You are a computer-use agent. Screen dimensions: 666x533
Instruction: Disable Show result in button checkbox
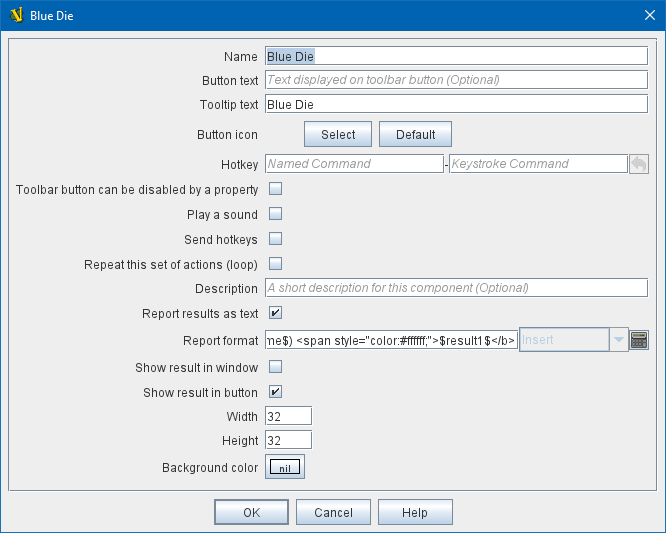tap(275, 392)
